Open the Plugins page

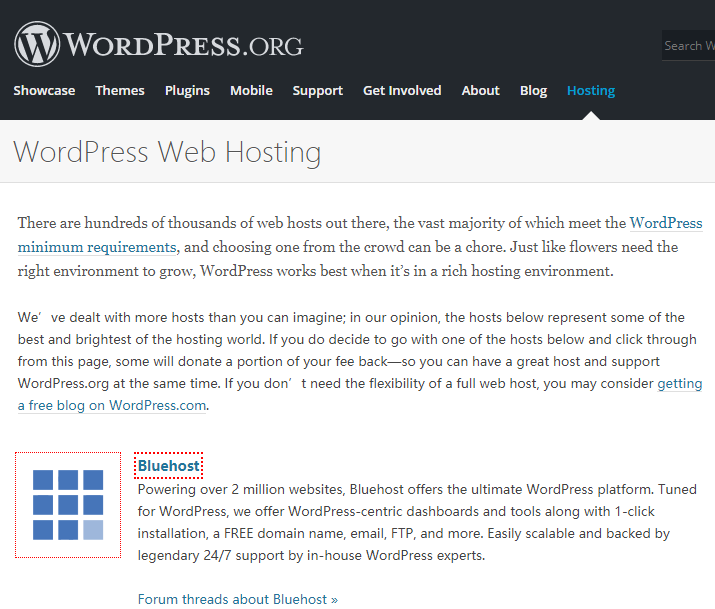187,90
